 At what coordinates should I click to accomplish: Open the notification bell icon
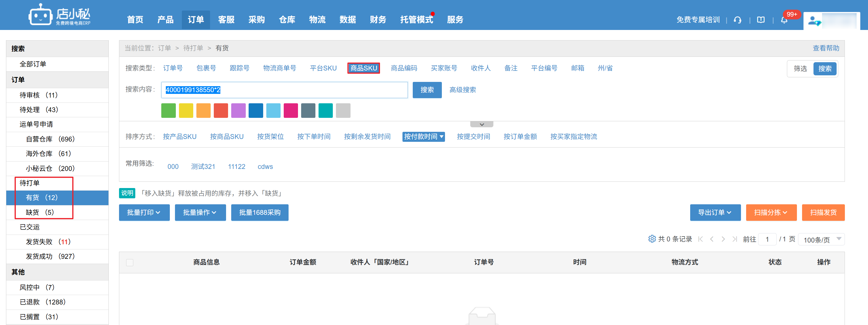784,20
